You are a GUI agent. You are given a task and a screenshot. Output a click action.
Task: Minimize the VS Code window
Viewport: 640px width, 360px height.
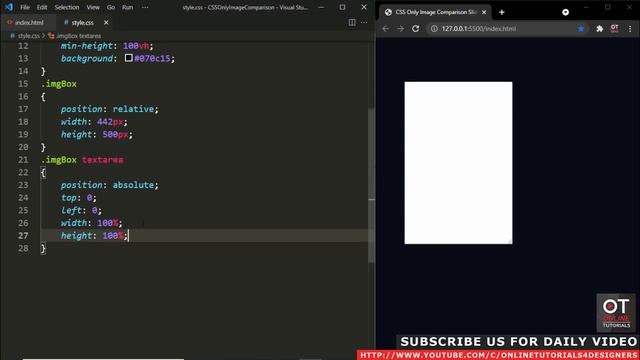point(322,7)
